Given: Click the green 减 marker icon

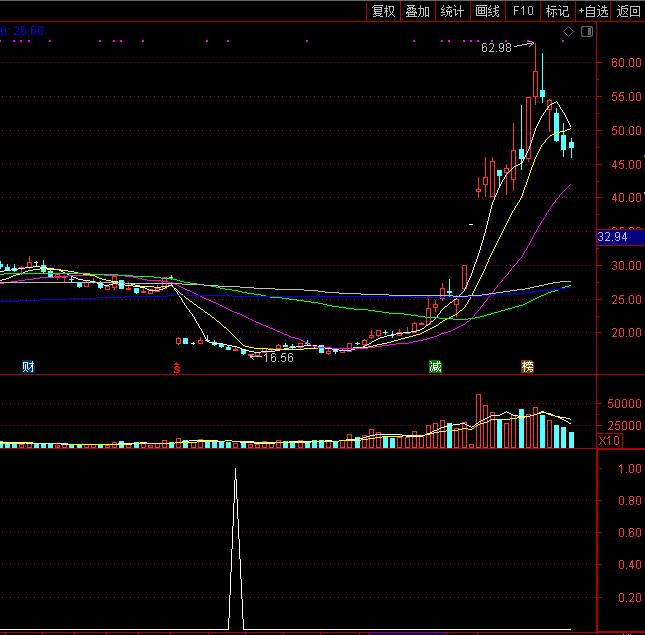Looking at the screenshot, I should click(435, 366).
